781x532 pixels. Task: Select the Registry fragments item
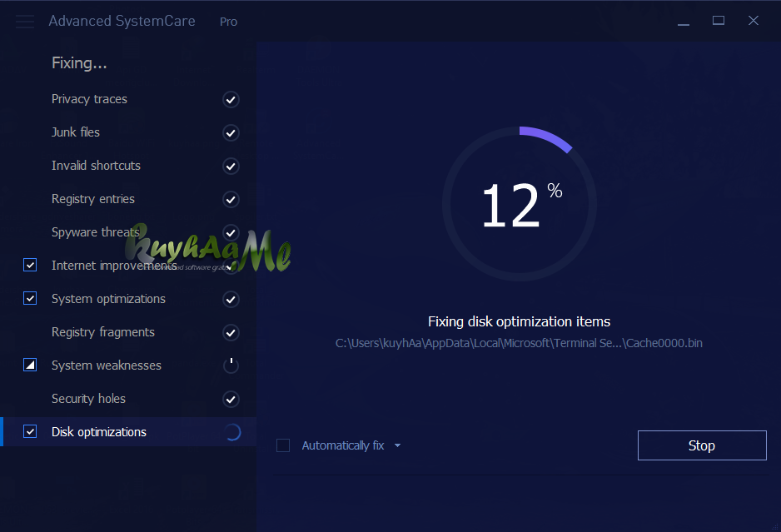coord(103,332)
